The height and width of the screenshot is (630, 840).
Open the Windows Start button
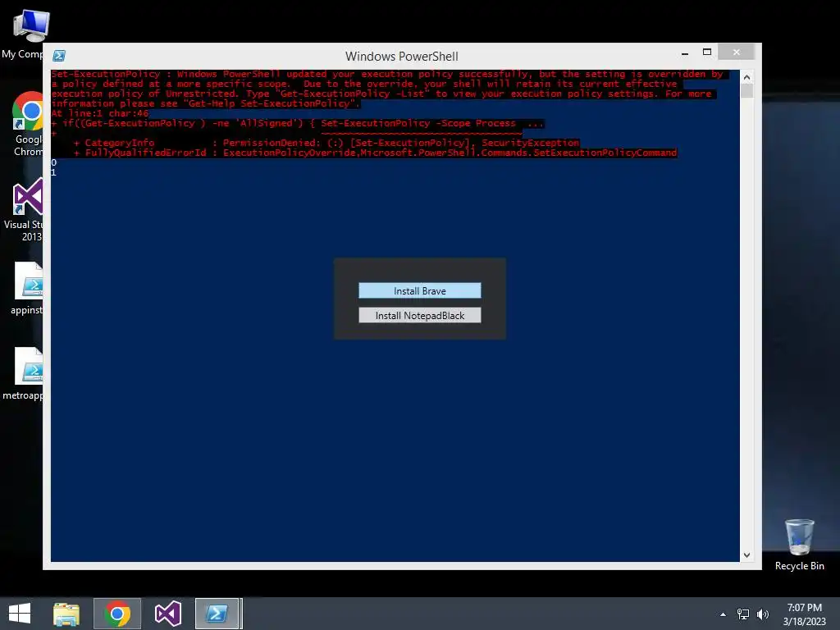[20, 614]
